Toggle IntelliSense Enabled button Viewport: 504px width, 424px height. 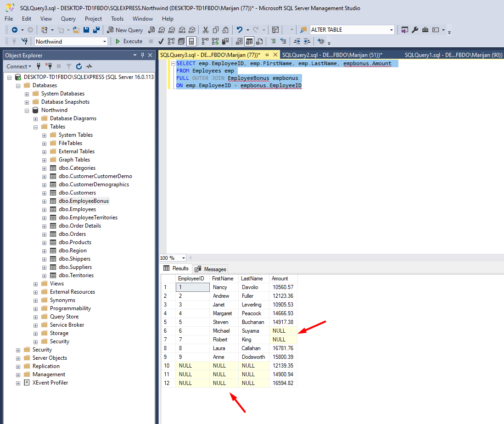(x=191, y=41)
